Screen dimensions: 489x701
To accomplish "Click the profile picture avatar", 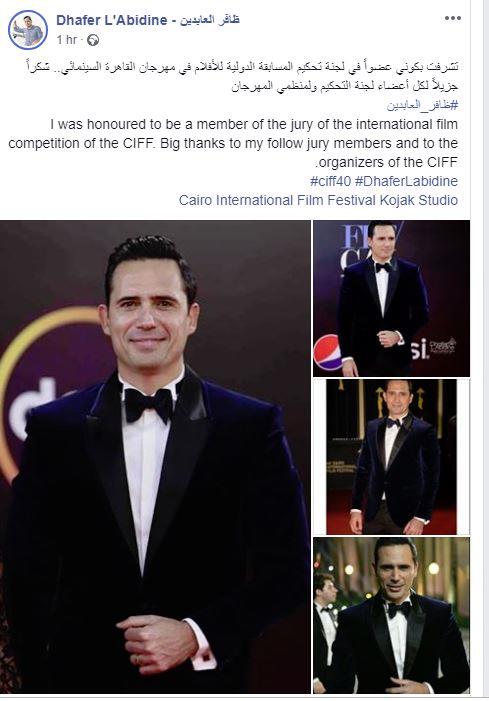I will tap(28, 30).
